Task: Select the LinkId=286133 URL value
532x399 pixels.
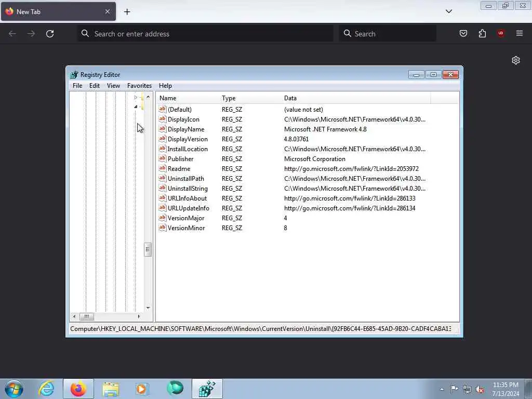Action: pos(350,198)
